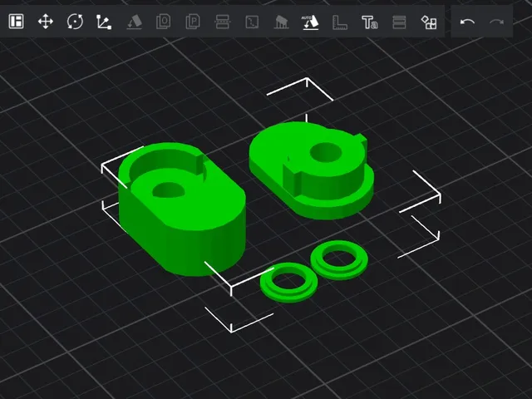Viewport: 532px width, 399px height.
Task: Select the Scale tool
Action: coord(104,22)
